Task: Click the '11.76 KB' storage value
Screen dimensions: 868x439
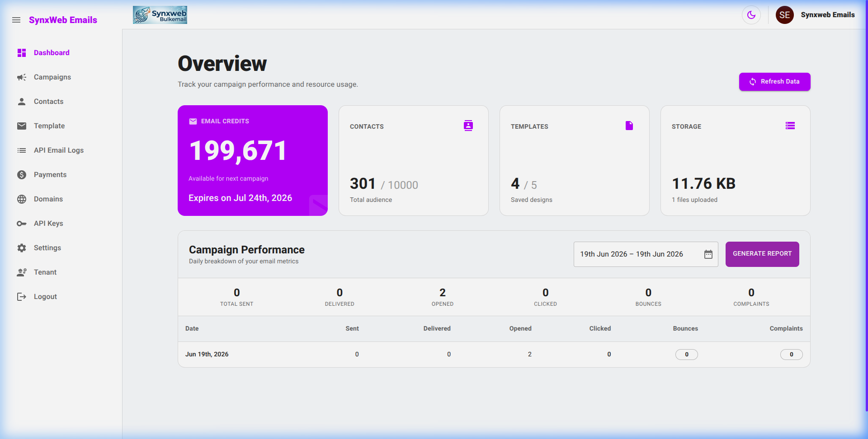Action: (703, 184)
